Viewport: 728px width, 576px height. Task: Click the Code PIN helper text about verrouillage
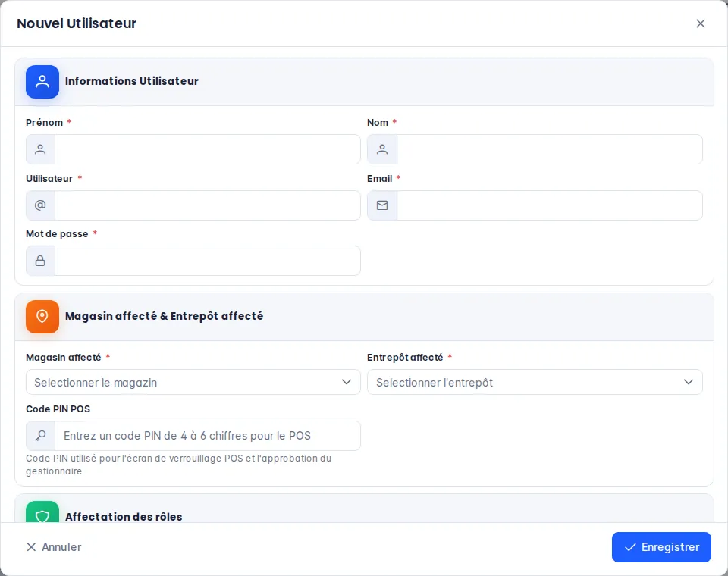tap(179, 465)
